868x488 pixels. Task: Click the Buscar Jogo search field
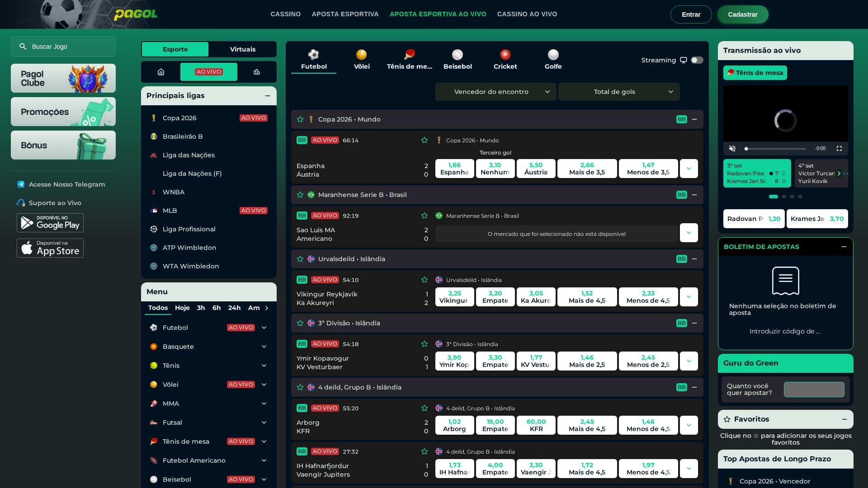pyautogui.click(x=63, y=47)
